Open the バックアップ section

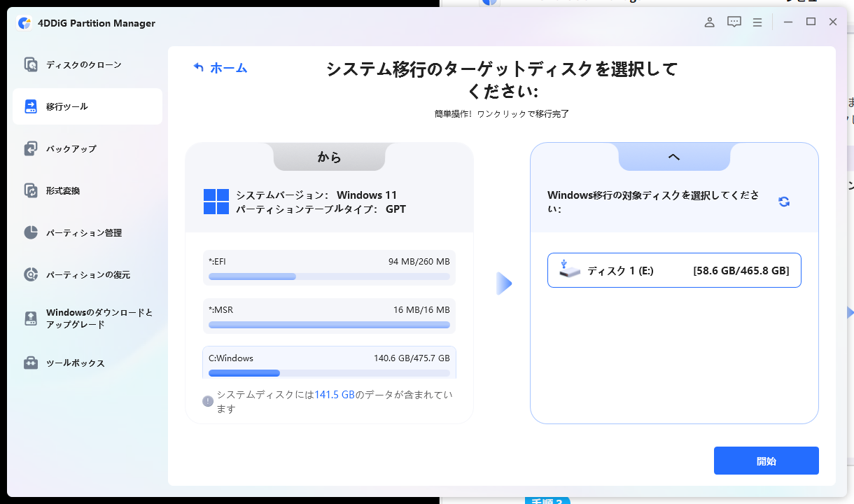pyautogui.click(x=87, y=148)
